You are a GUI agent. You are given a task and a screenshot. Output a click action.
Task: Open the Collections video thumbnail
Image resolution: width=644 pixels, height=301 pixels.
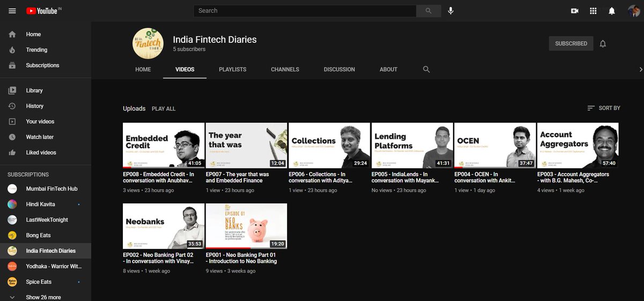tap(329, 146)
